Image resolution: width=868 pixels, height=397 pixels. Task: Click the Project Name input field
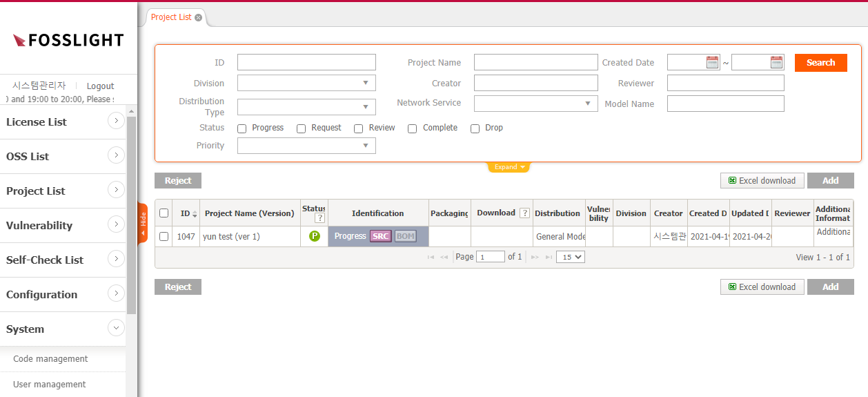(535, 63)
